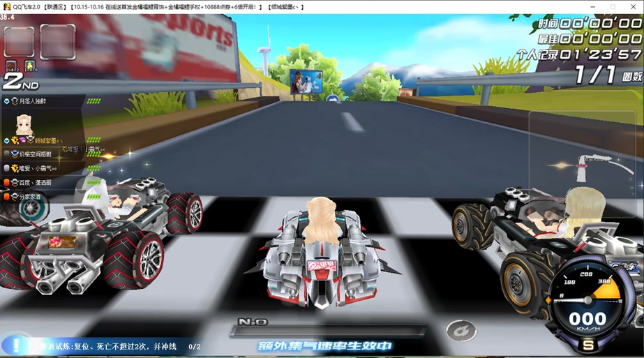
Task: Click the mission text about 复位、死亡不超过2次
Action: click(x=108, y=347)
